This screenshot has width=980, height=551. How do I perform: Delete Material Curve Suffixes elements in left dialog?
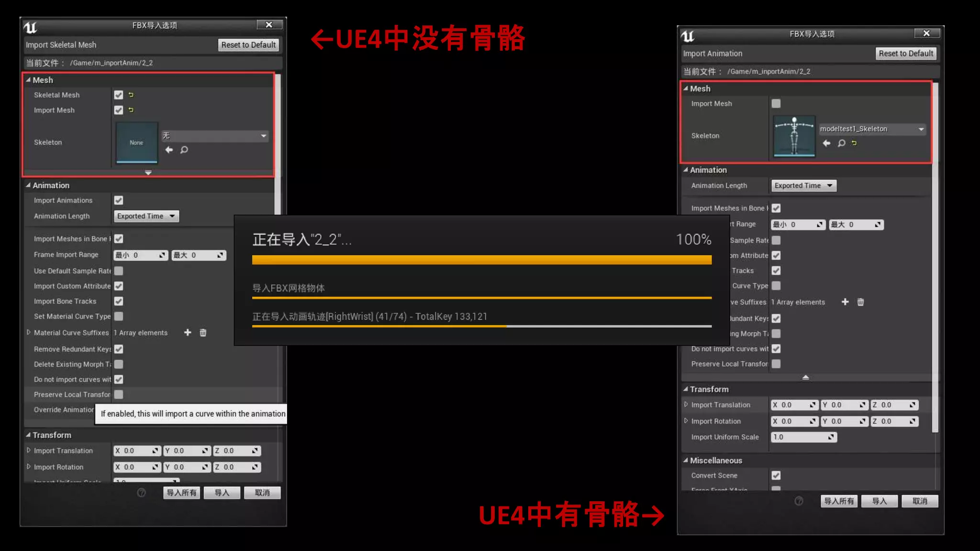pyautogui.click(x=203, y=332)
